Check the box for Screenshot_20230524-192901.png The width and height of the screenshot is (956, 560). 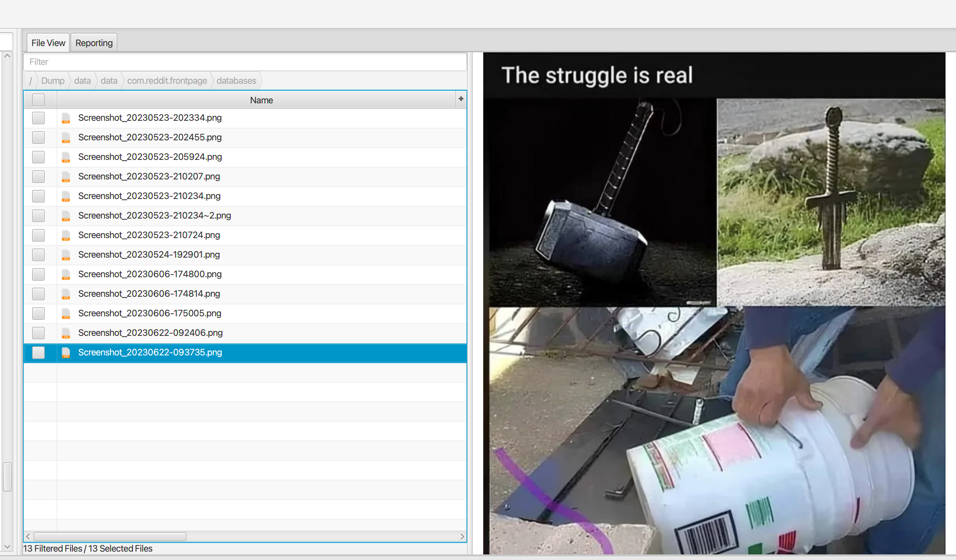tap(38, 255)
